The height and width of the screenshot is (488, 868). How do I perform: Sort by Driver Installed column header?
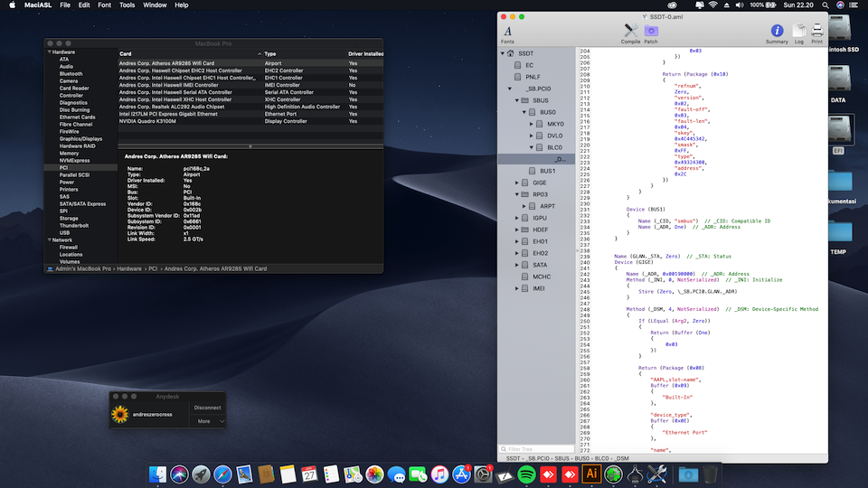click(365, 54)
